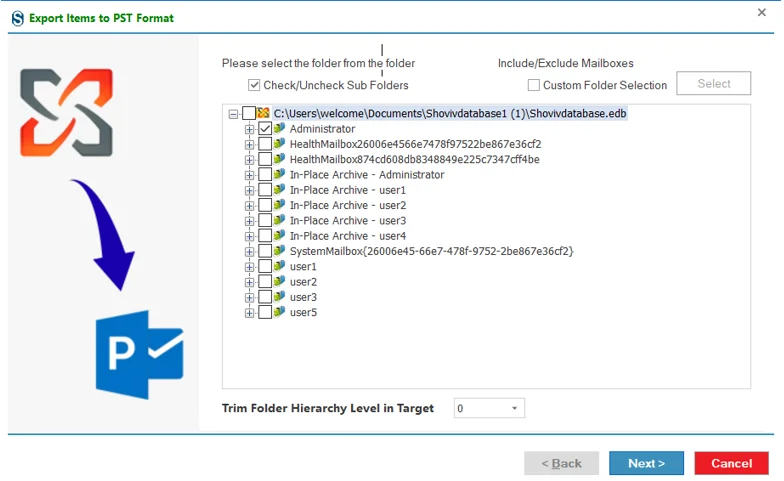The height and width of the screenshot is (481, 784).
Task: Select the SystemMailbox{26006e45-66e7-478f-9752-2be867e36cf2} label
Action: pyautogui.click(x=432, y=252)
